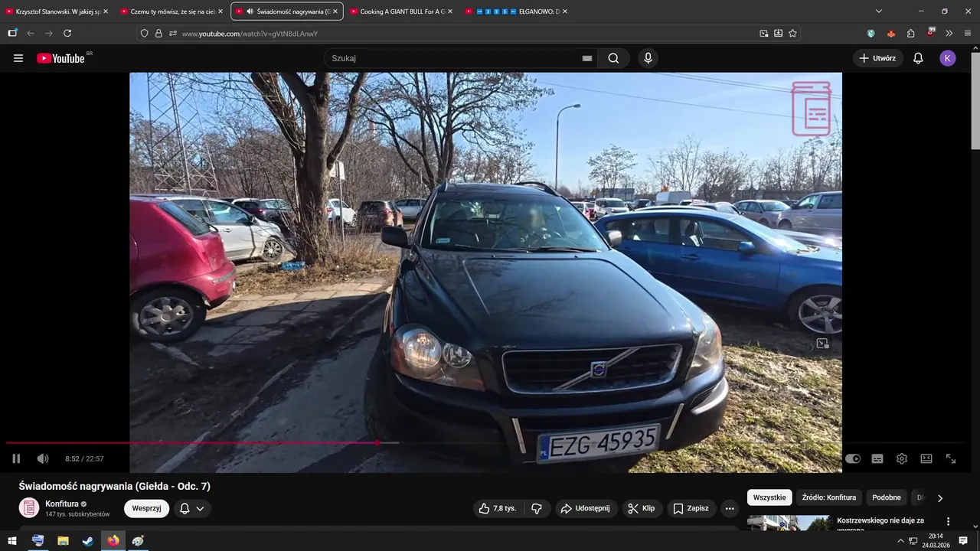Open Konfitura channel avatar
Image resolution: width=980 pixels, height=551 pixels.
coord(29,508)
